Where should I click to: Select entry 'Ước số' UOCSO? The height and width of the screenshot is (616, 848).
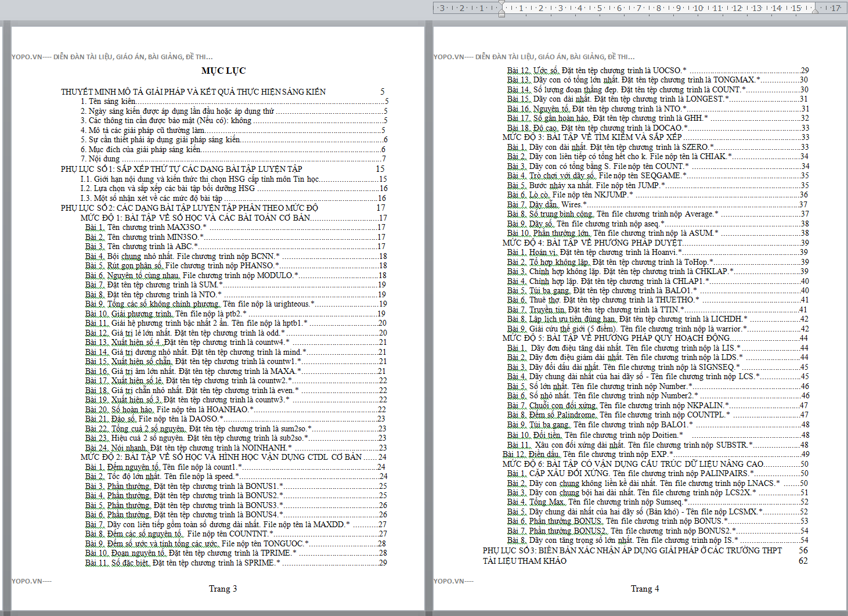point(658,70)
